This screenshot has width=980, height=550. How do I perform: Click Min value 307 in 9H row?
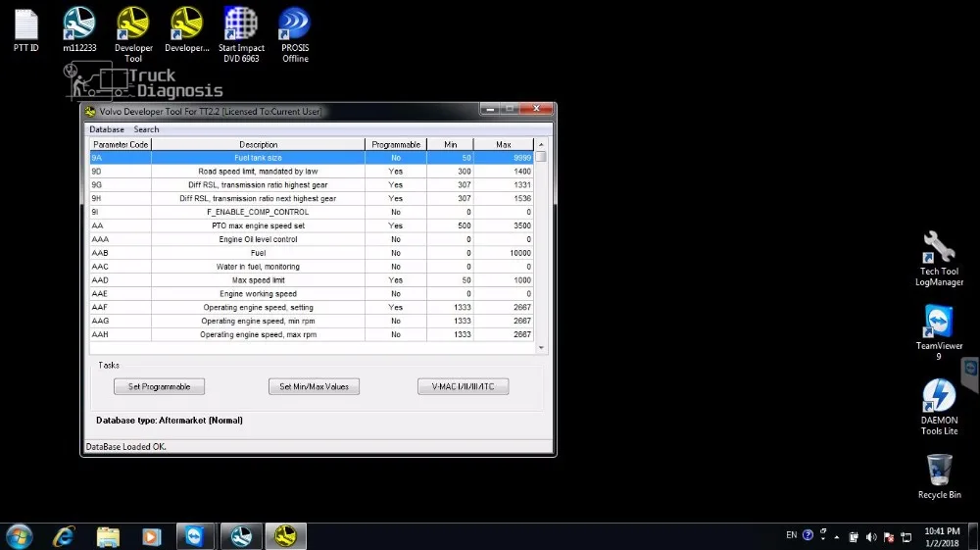[450, 199]
